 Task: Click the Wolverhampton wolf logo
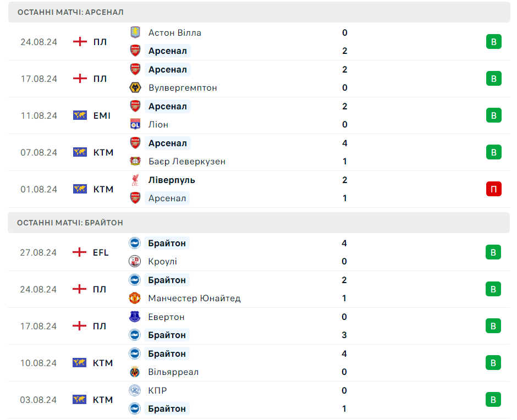pyautogui.click(x=135, y=87)
